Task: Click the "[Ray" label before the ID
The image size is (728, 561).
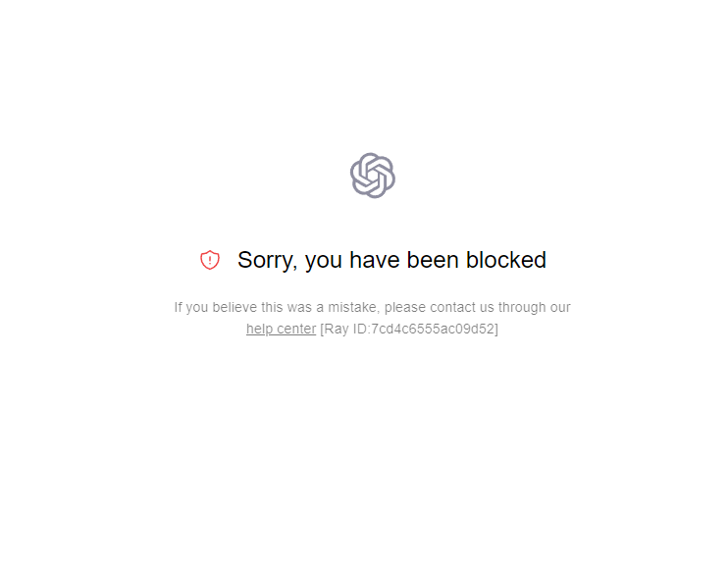Action: pos(335,329)
